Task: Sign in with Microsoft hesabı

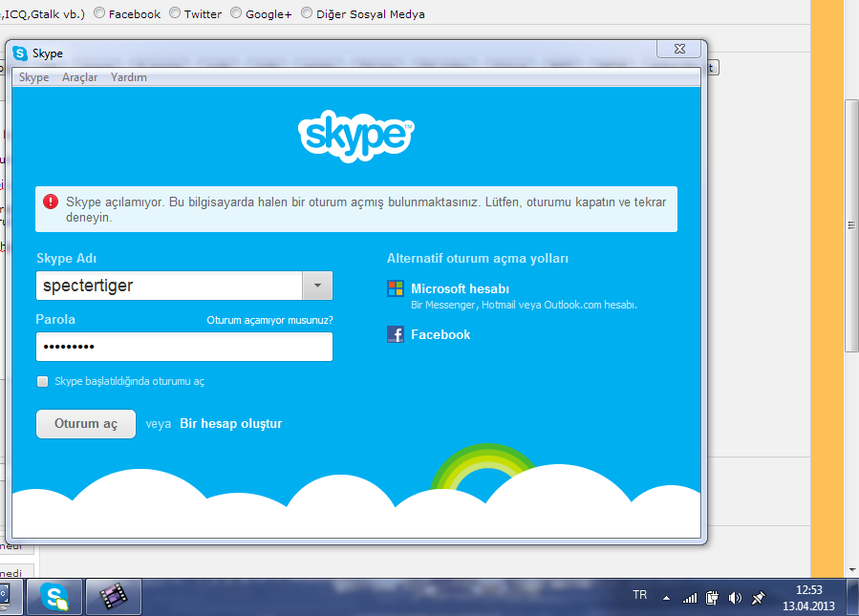Action: tap(461, 288)
